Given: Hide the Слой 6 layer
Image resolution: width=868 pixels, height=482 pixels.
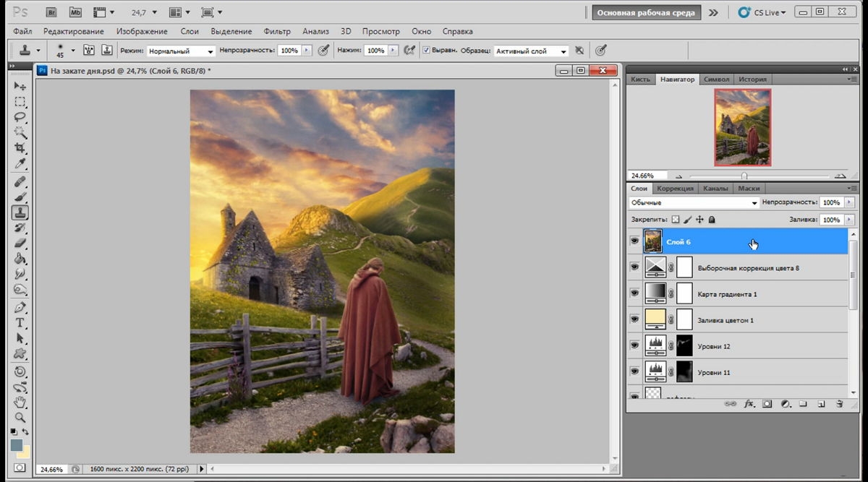Looking at the screenshot, I should 635,241.
